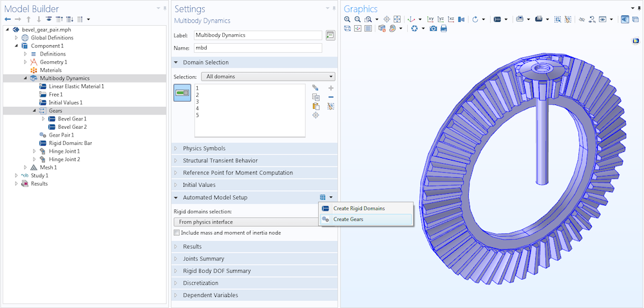This screenshot has height=308, width=644.
Task: Click the Expand All icon in Model Builder
Action: coord(69,19)
